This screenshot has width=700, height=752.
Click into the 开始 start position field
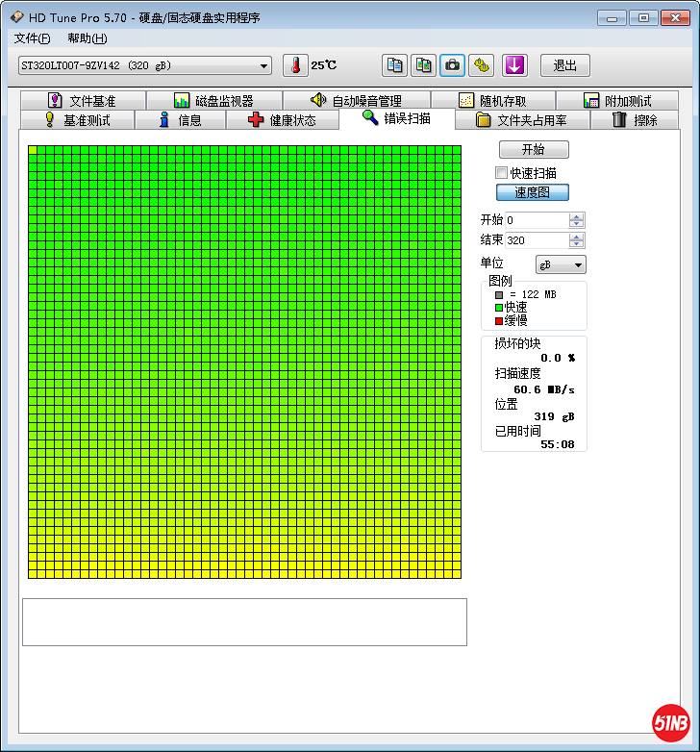(535, 220)
